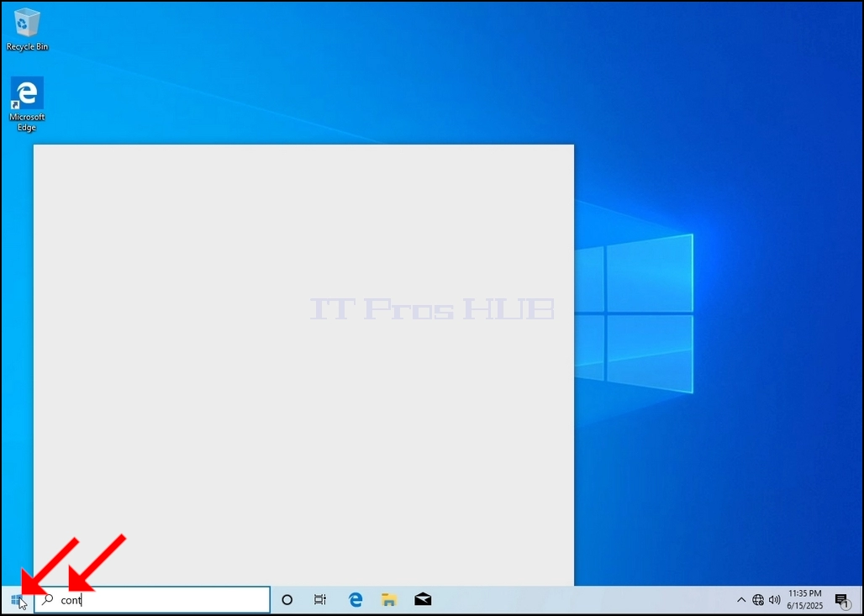Click the Show desktop strip at the taskbar's far end

click(x=861, y=599)
